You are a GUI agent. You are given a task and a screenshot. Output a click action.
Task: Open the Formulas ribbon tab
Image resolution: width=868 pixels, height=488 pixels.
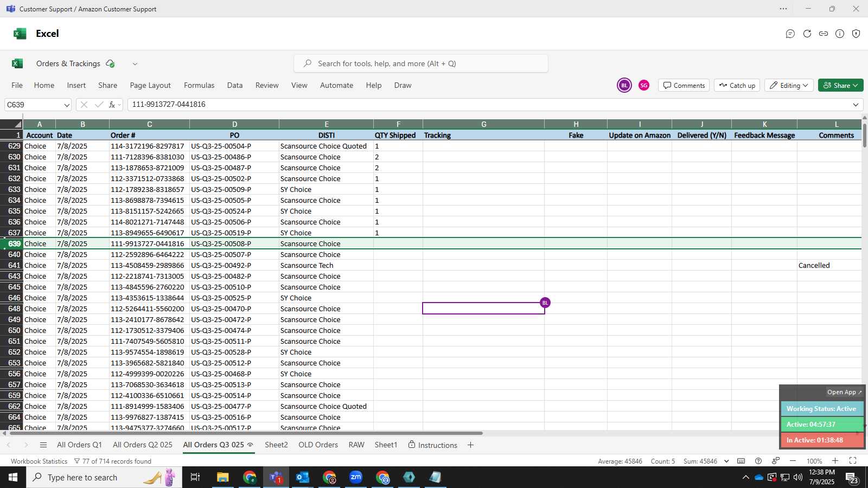199,85
